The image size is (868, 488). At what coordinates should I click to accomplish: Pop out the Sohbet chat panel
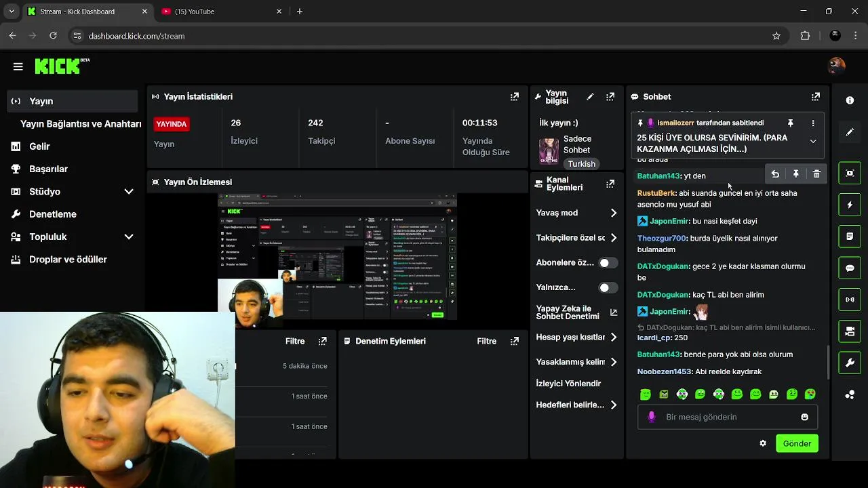click(x=816, y=97)
